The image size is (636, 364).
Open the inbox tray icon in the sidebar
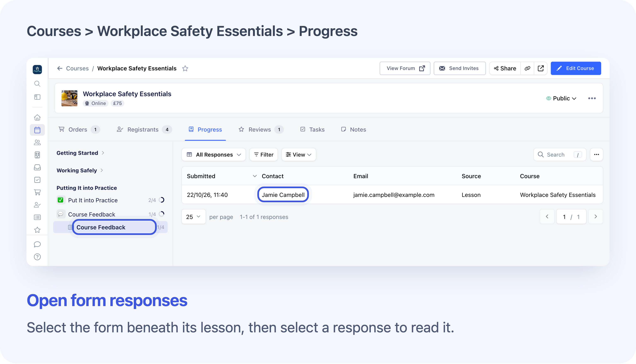click(37, 167)
